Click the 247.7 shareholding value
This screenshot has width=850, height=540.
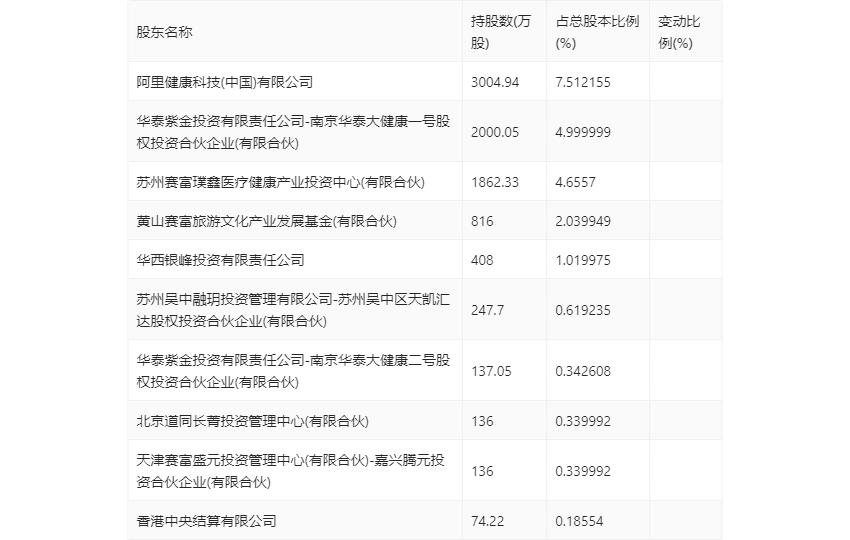point(487,310)
